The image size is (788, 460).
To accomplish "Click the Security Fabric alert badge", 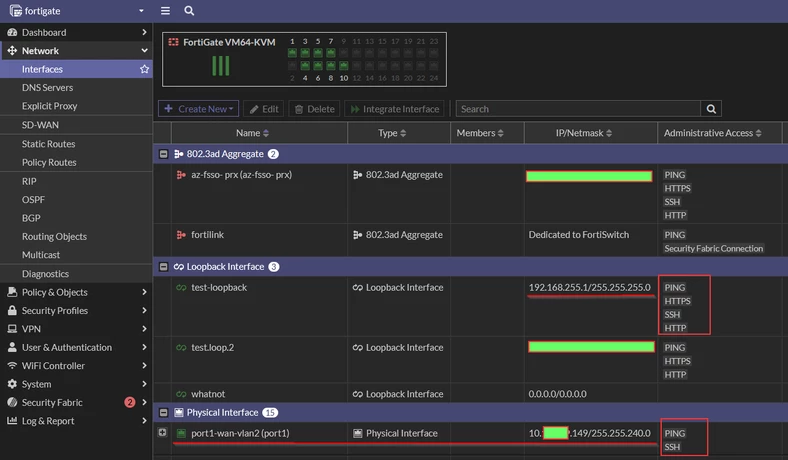I will [x=130, y=402].
